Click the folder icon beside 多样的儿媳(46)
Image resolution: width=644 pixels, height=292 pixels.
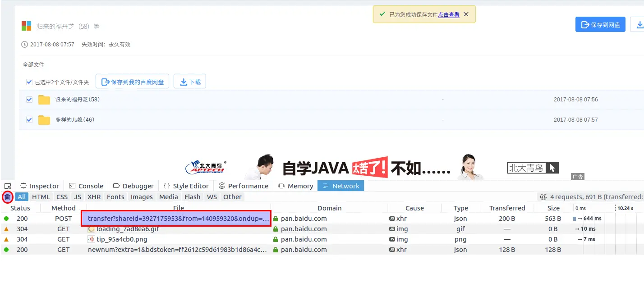44,119
